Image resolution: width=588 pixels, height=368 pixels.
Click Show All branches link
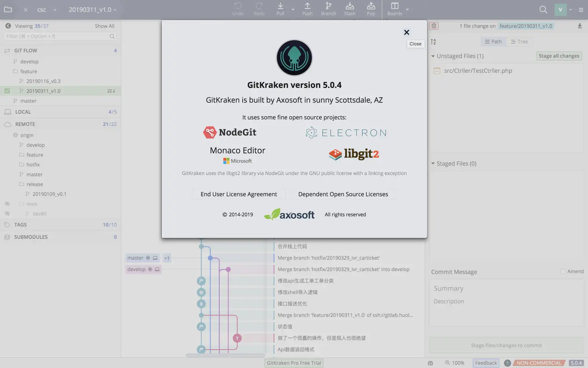(105, 26)
